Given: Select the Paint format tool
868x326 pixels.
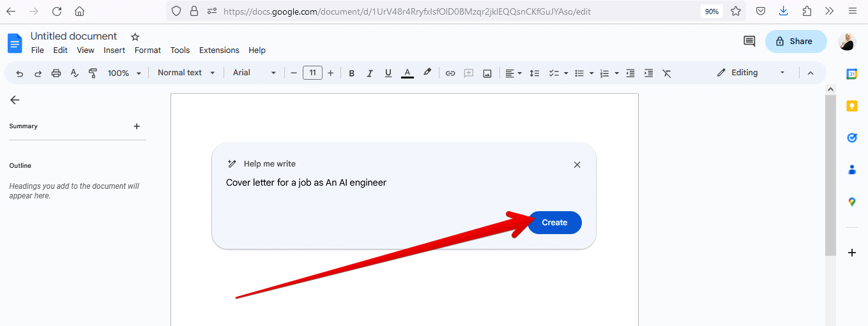Looking at the screenshot, I should (93, 73).
